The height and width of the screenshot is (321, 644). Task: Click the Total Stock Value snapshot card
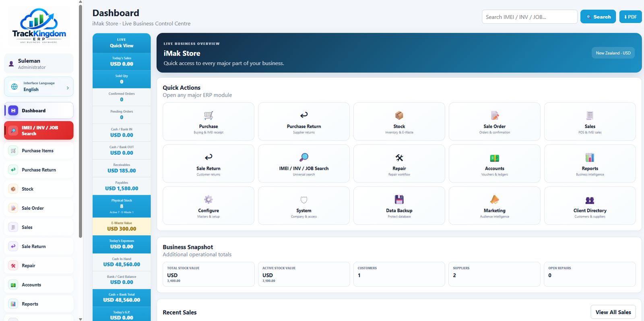tap(208, 274)
